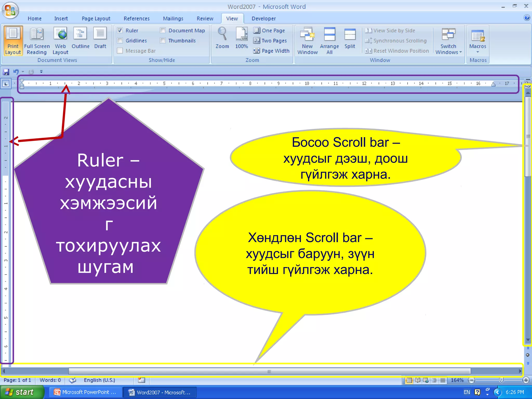Click Select Browse Object button

coord(528,355)
